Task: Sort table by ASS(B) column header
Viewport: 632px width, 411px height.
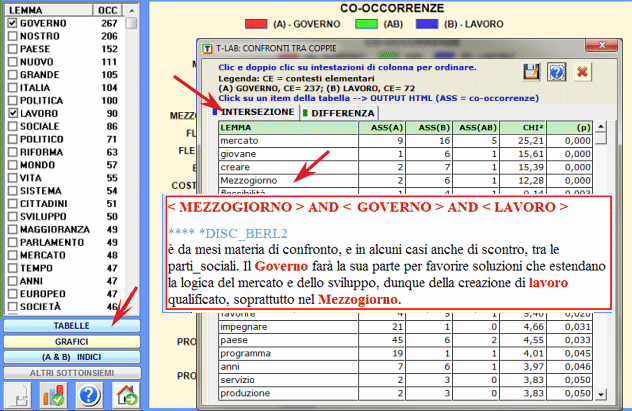Action: pos(428,128)
